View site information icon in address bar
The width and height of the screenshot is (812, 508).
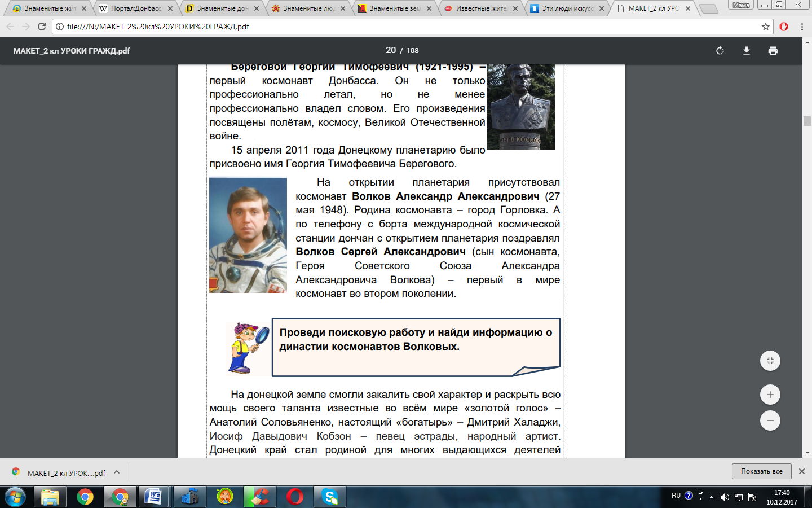coord(60,27)
